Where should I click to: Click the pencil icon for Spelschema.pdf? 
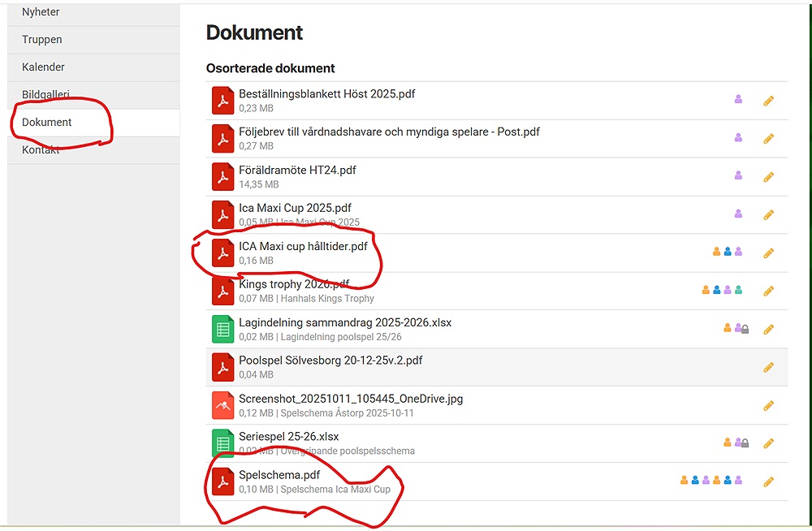[768, 481]
